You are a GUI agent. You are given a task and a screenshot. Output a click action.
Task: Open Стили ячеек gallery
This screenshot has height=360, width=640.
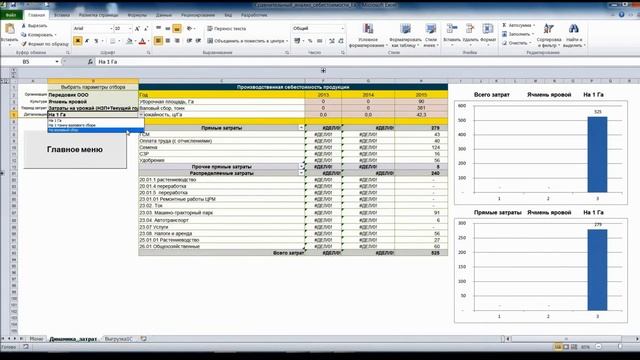click(x=431, y=35)
